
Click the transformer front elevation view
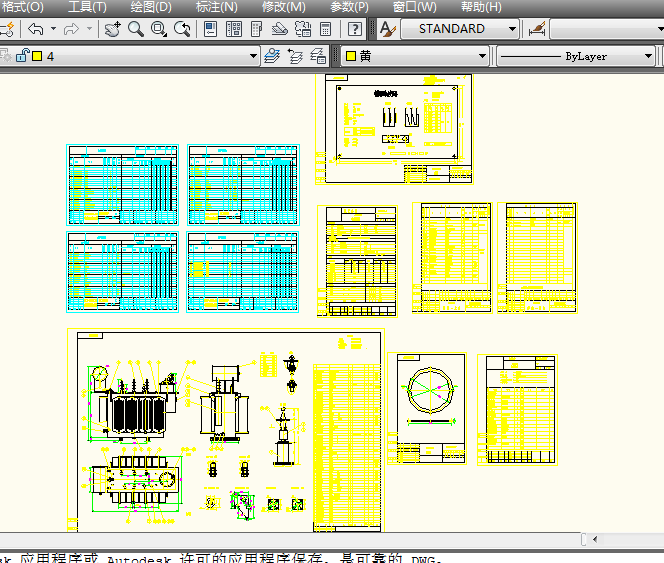[x=132, y=402]
